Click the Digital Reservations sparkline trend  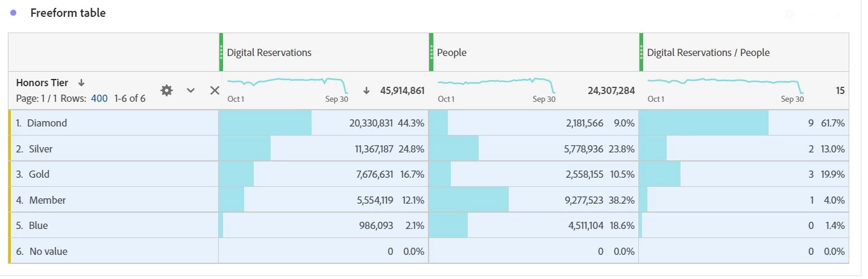click(288, 85)
